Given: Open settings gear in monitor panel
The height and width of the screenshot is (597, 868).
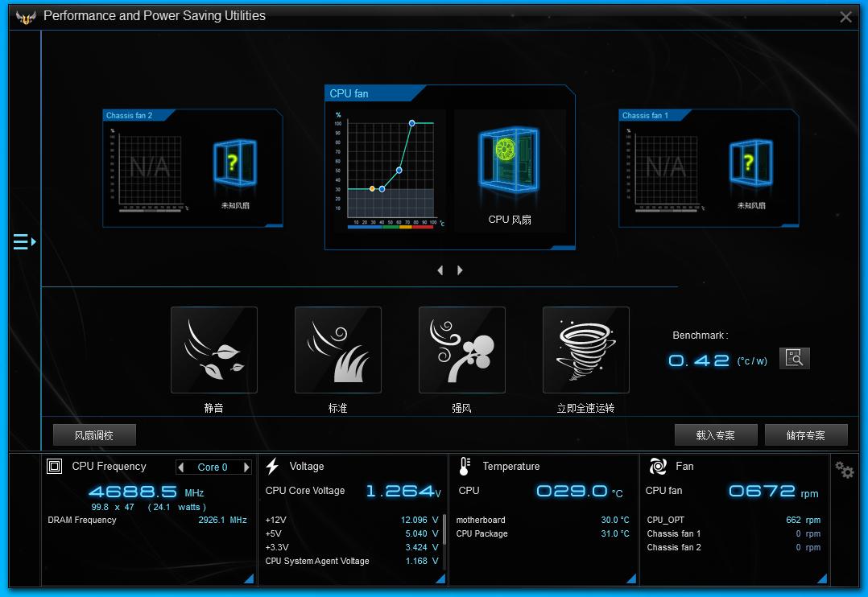Looking at the screenshot, I should pyautogui.click(x=845, y=470).
